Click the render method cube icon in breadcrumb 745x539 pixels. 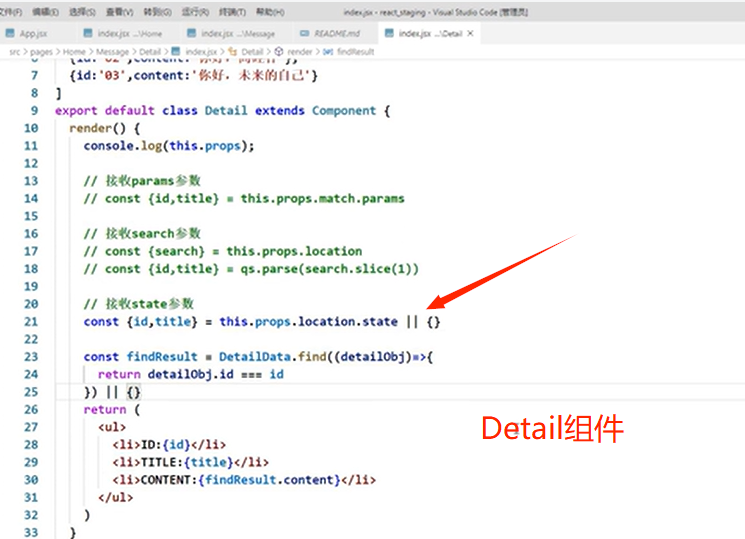(x=279, y=51)
